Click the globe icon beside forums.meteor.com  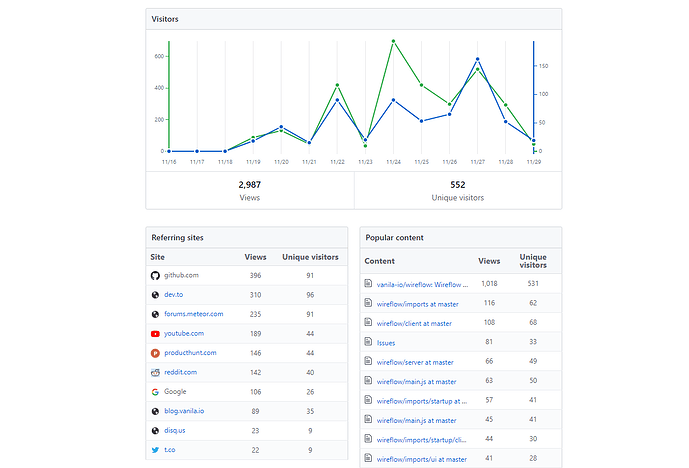[x=155, y=314]
